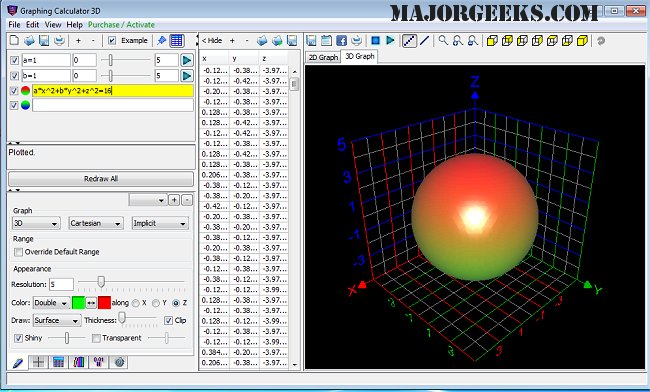Open the red color swatch picker
This screenshot has width=650, height=392.
click(x=104, y=303)
